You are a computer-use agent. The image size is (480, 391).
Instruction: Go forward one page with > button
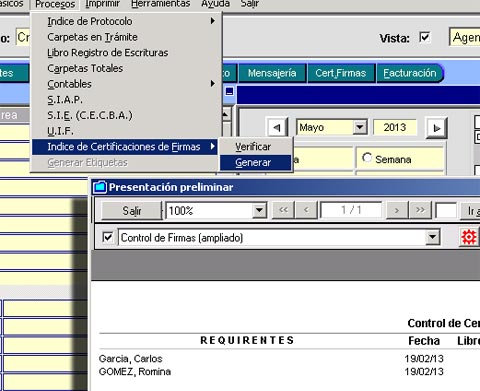click(397, 210)
